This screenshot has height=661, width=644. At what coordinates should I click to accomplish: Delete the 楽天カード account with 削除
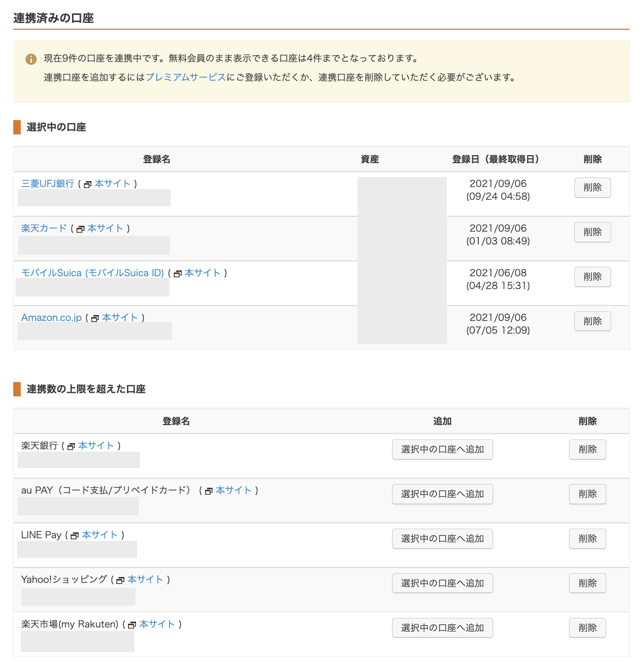(x=592, y=232)
